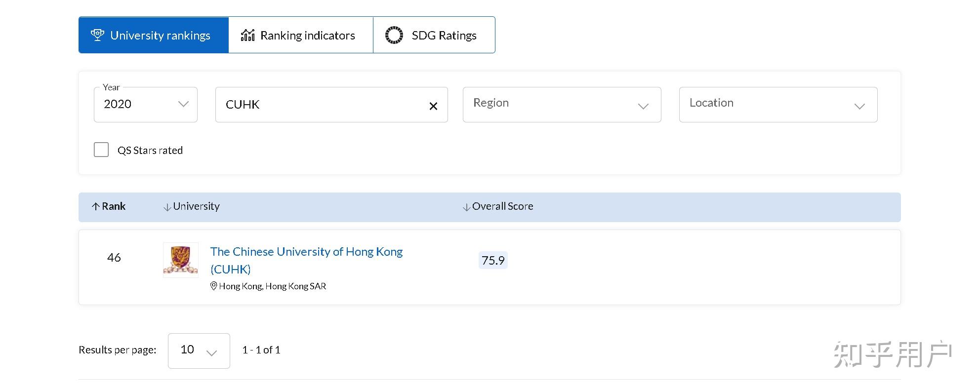This screenshot has width=980, height=388.
Task: Click the overall score 75.9
Action: [x=493, y=260]
